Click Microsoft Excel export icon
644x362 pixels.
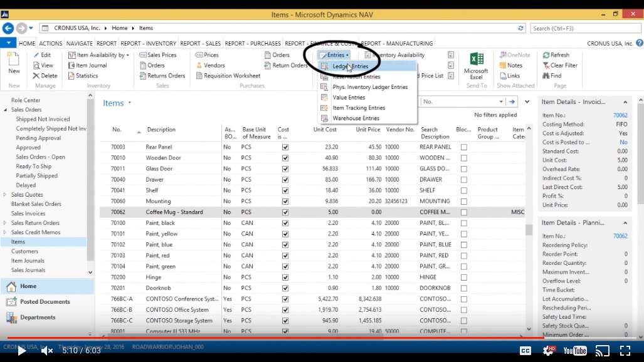[477, 59]
